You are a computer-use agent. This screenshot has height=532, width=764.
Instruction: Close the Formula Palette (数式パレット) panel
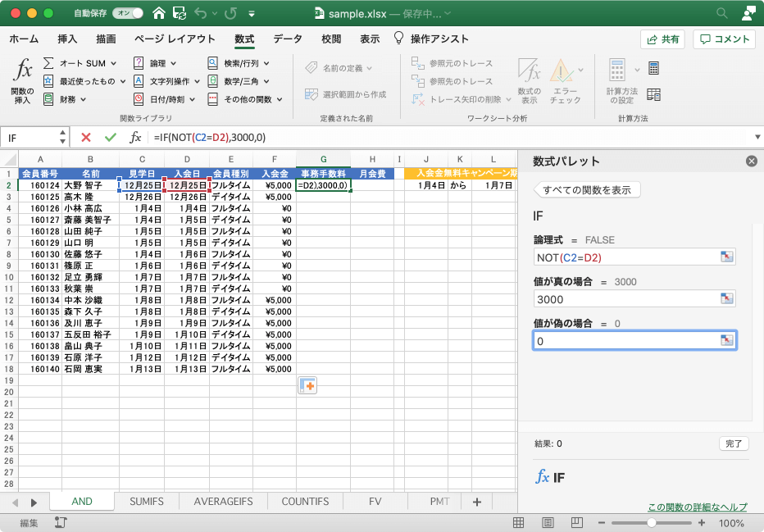point(750,161)
